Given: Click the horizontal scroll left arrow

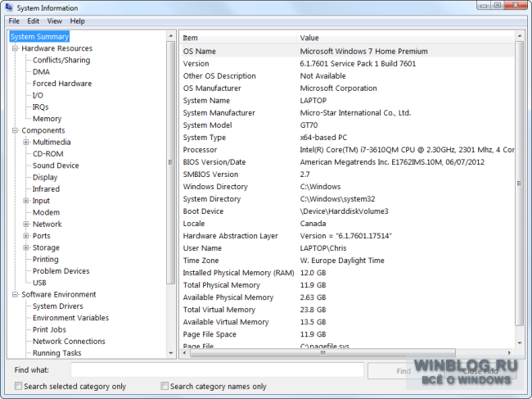Looking at the screenshot, I should click(x=184, y=353).
